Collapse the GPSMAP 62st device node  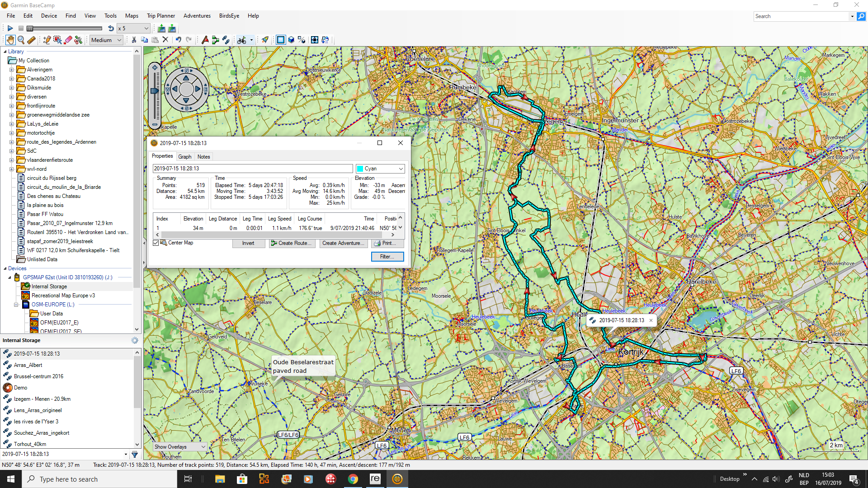pos(9,277)
